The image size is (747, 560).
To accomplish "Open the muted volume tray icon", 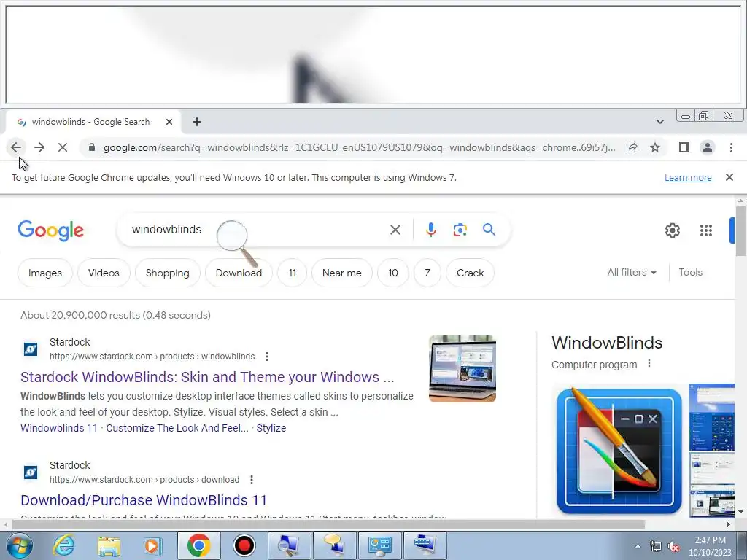I will click(673, 547).
